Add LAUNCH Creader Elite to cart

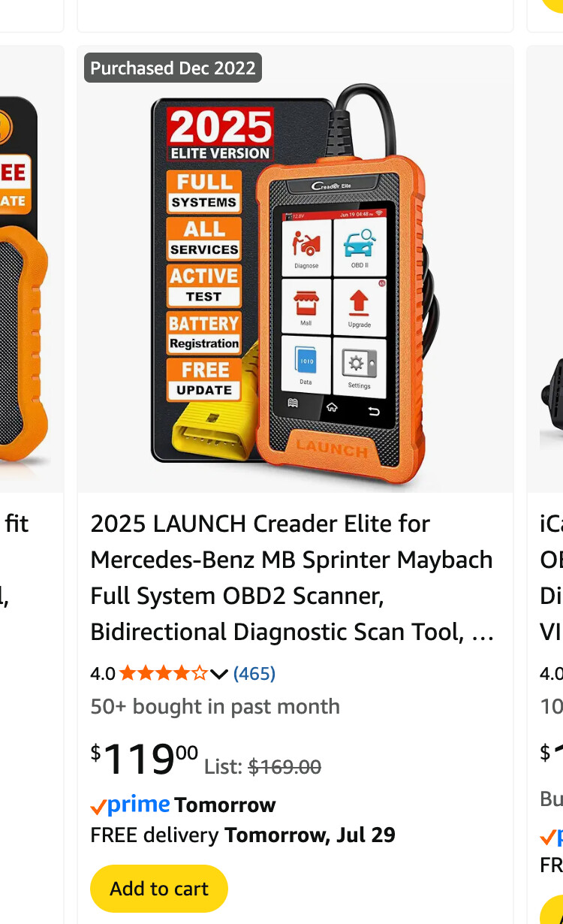coord(159,889)
